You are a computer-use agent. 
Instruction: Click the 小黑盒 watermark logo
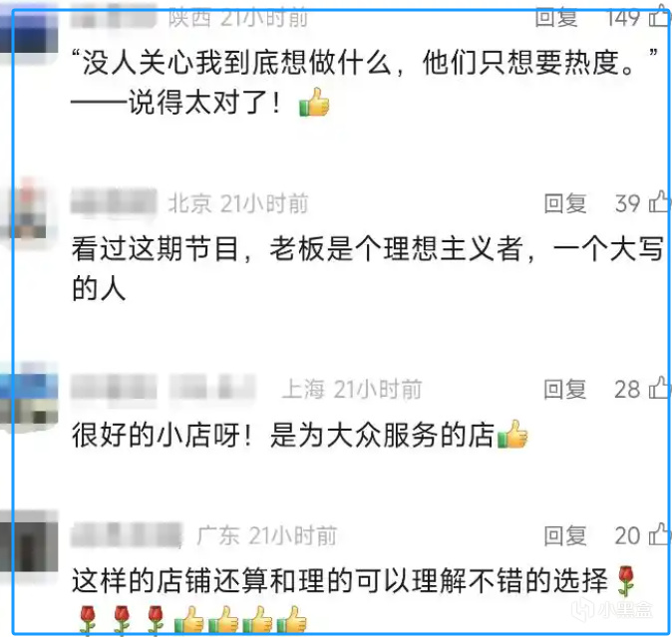[x=614, y=609]
